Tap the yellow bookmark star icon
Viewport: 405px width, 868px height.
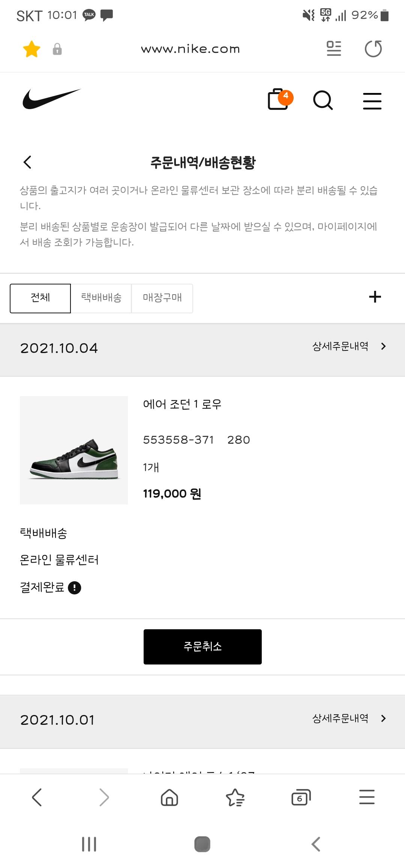coord(31,49)
